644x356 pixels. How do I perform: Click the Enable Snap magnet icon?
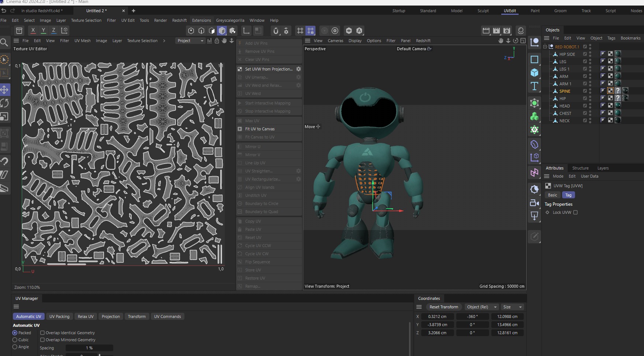276,31
